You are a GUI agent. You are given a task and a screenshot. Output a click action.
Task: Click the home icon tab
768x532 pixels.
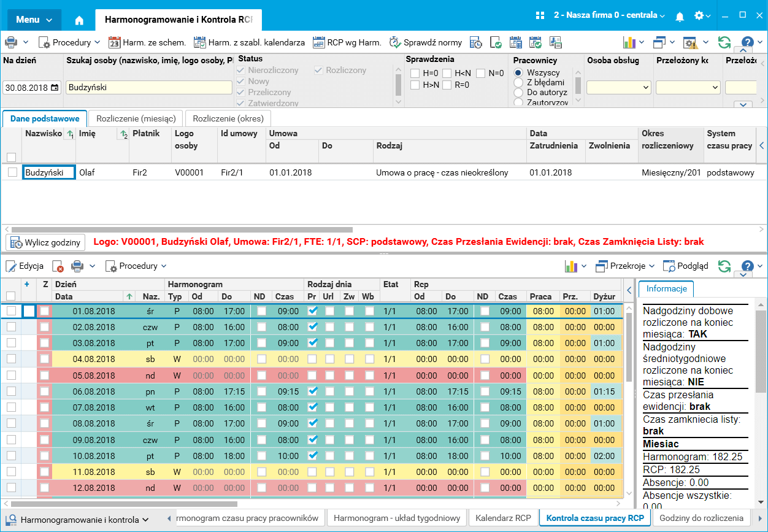pyautogui.click(x=79, y=20)
